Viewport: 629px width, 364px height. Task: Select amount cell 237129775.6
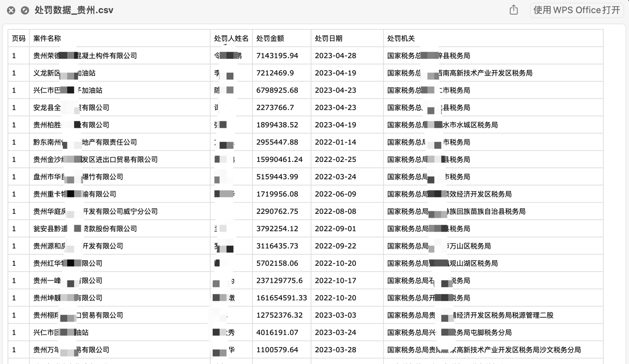click(x=282, y=280)
